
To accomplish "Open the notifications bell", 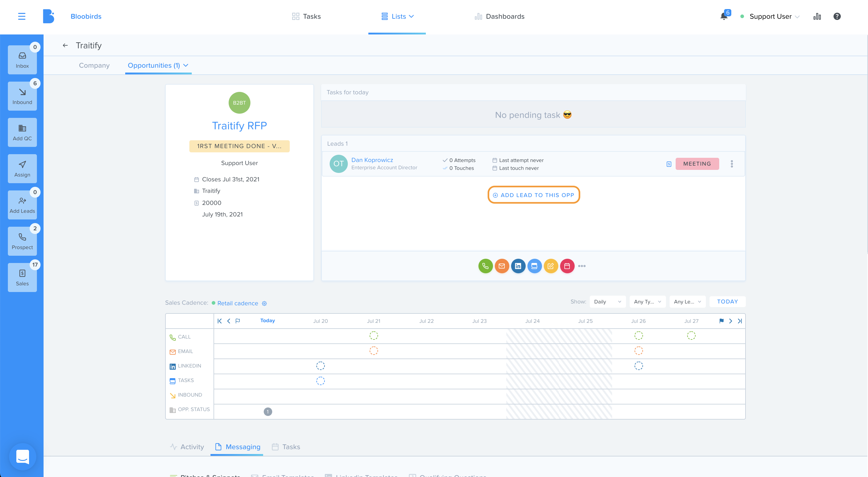I will point(724,16).
